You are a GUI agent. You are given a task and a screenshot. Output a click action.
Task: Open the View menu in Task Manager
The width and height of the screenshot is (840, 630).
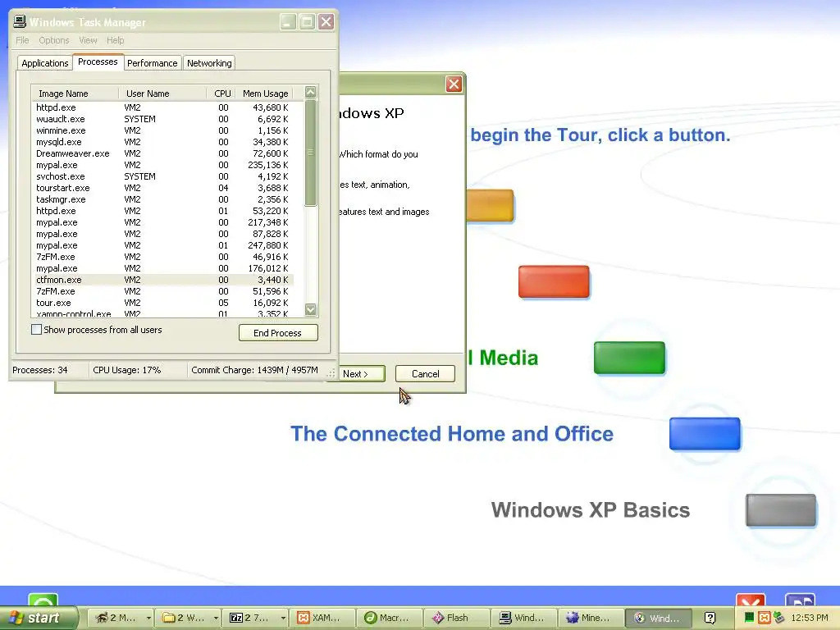[x=88, y=40]
